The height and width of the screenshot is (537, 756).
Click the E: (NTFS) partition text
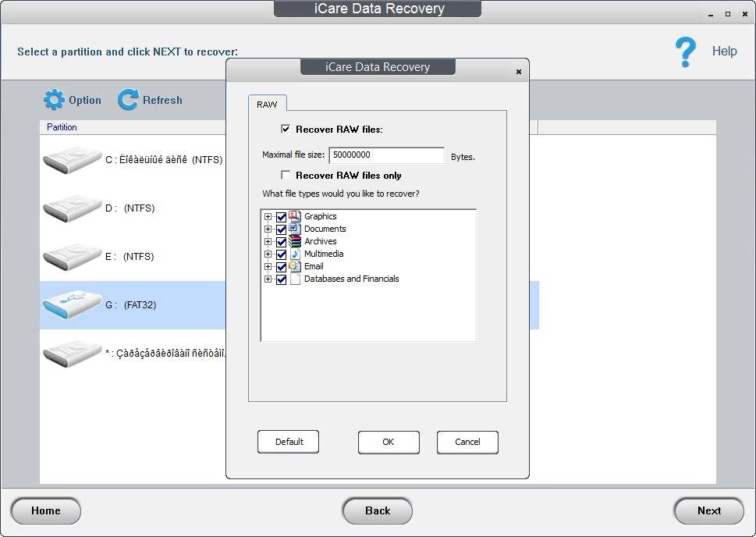[130, 256]
